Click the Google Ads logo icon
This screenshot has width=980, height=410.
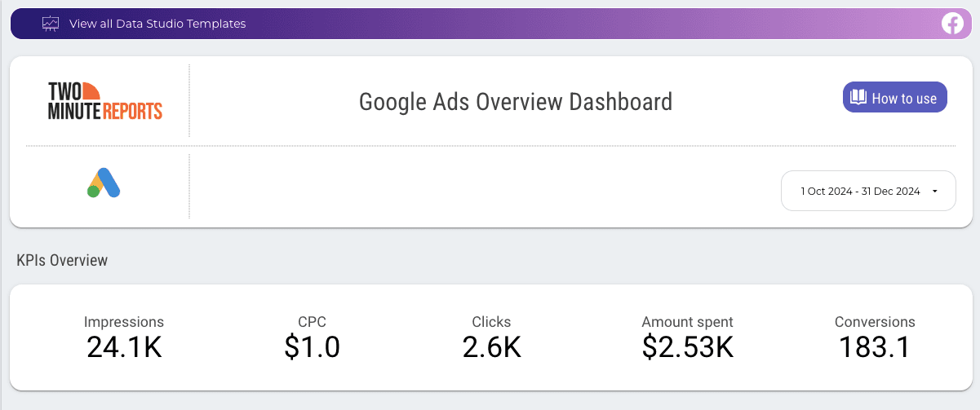coord(104,183)
